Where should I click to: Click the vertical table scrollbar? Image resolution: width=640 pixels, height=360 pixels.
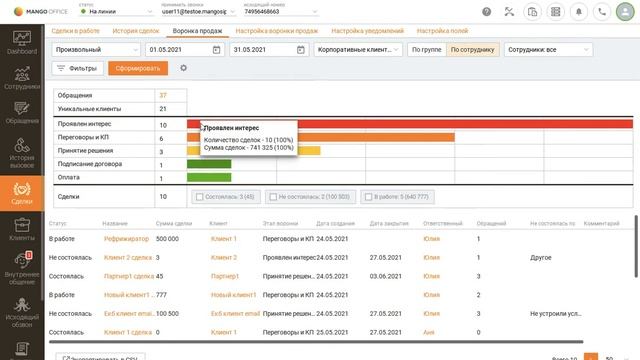point(636,246)
